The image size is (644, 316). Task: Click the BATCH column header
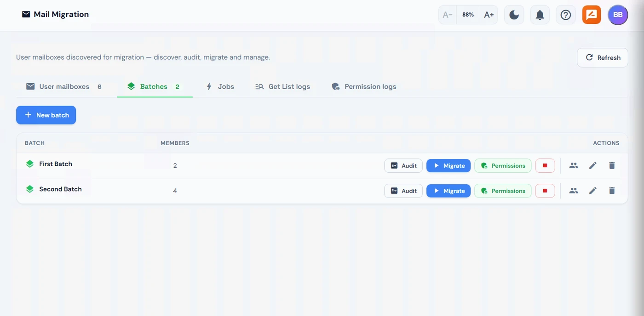click(34, 143)
